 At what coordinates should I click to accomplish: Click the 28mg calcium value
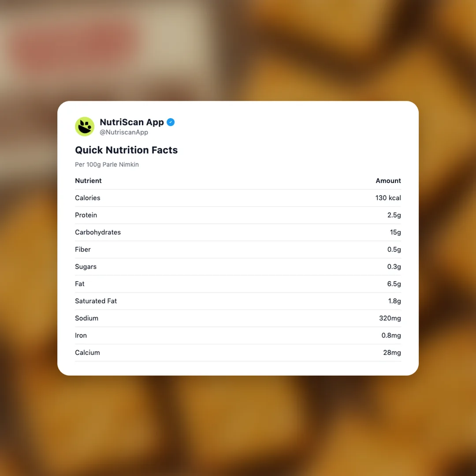pos(392,353)
